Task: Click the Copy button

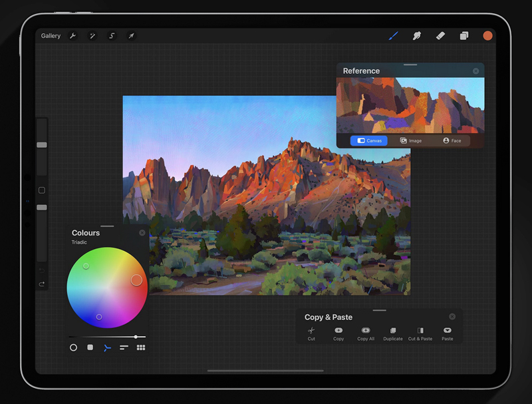Action: 338,333
